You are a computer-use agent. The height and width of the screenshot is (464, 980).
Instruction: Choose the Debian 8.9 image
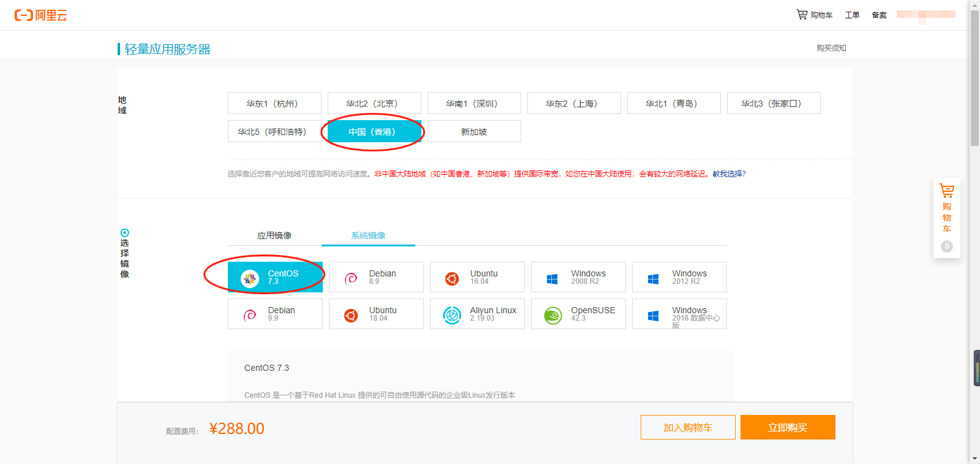click(376, 277)
